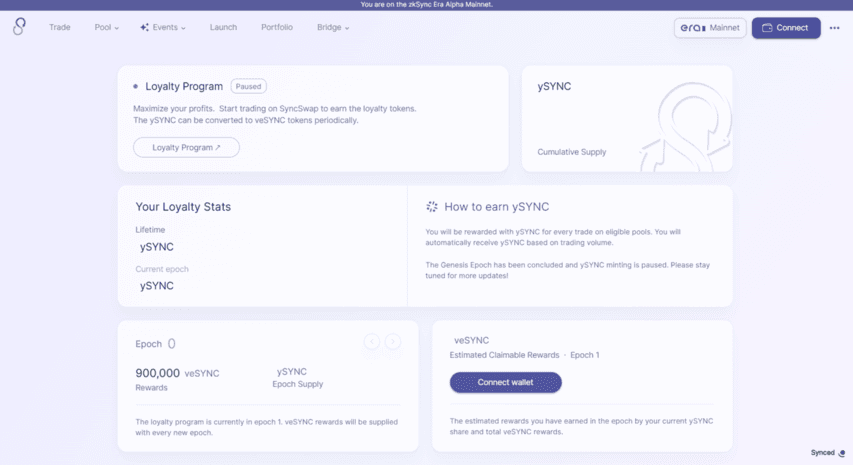Click the Epoch Supply label
This screenshot has height=465, width=853.
tap(298, 384)
